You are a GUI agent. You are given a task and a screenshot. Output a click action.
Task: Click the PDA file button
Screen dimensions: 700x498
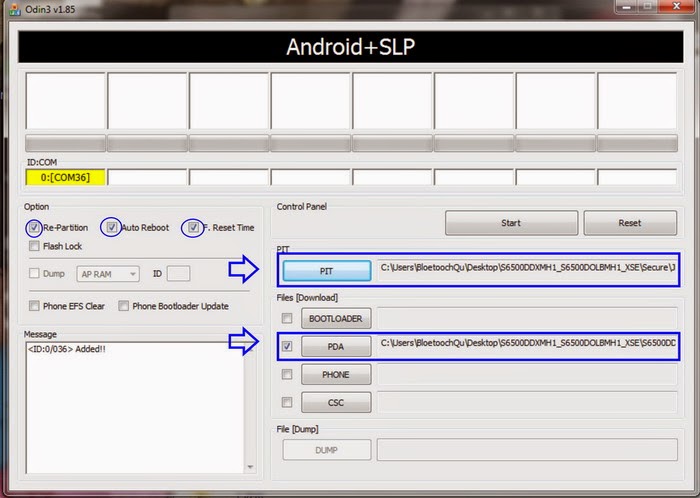click(336, 347)
